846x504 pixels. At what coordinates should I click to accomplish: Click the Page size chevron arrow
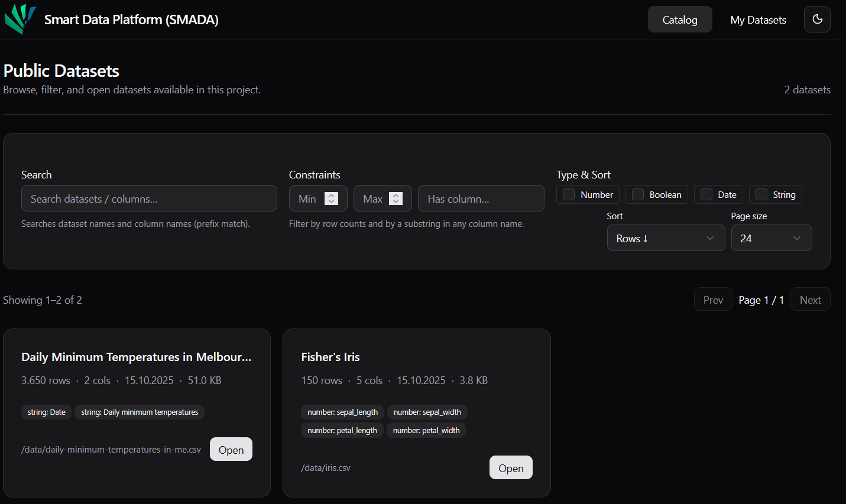click(796, 238)
